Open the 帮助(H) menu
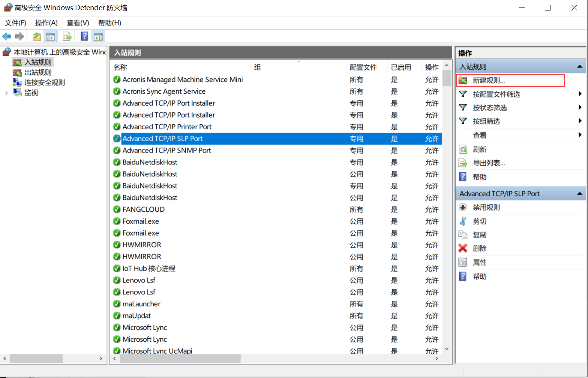 109,23
